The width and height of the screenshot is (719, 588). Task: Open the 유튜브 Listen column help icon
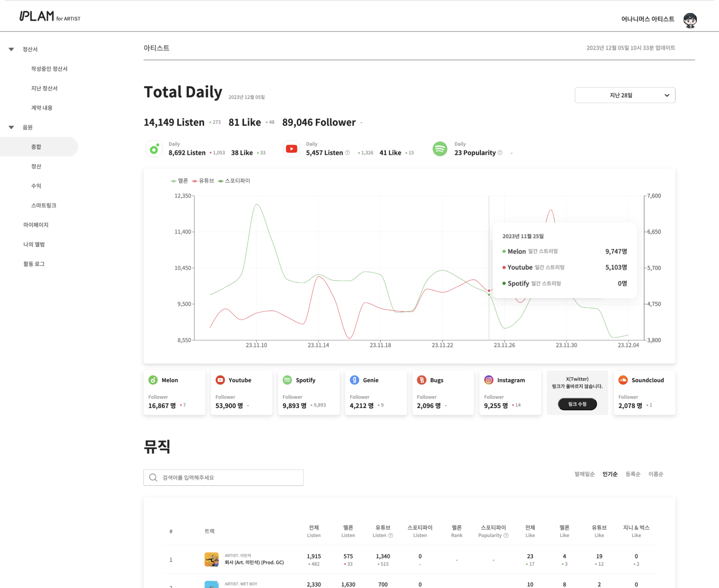tap(391, 536)
